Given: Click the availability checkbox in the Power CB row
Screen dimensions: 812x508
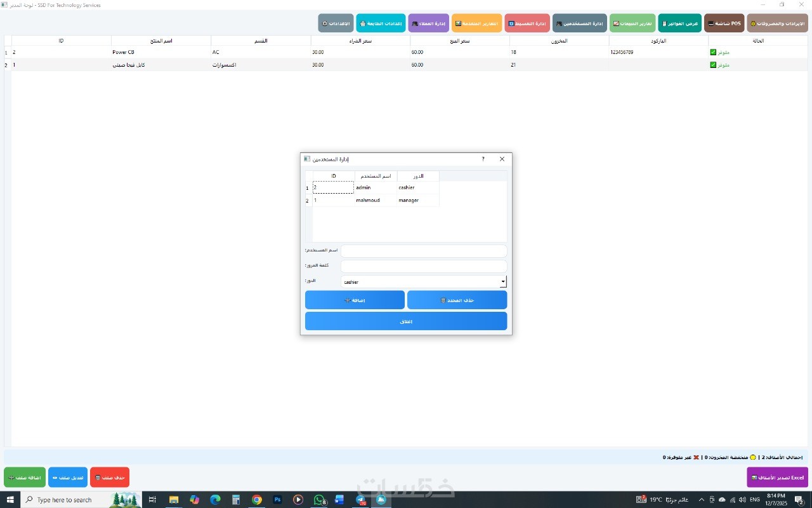Looking at the screenshot, I should [713, 53].
